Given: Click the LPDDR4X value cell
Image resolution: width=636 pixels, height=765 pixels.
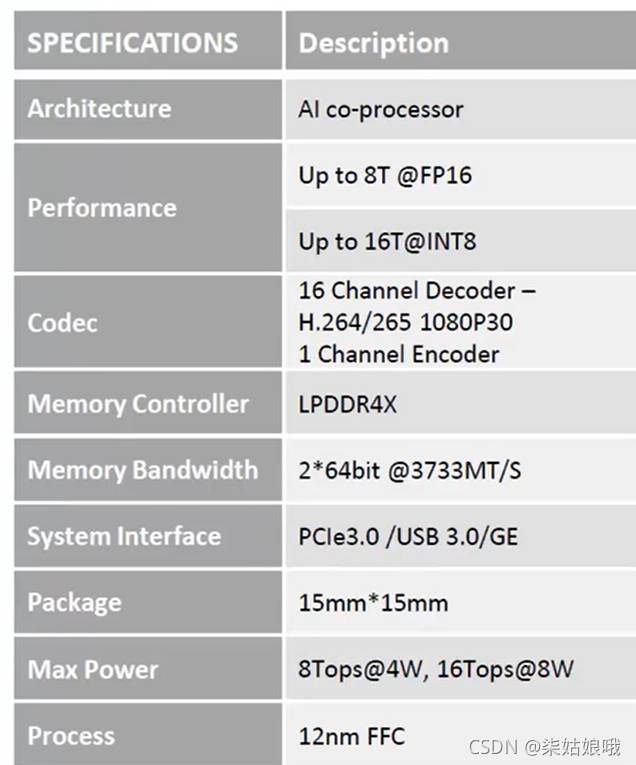Looking at the screenshot, I should click(x=346, y=404).
